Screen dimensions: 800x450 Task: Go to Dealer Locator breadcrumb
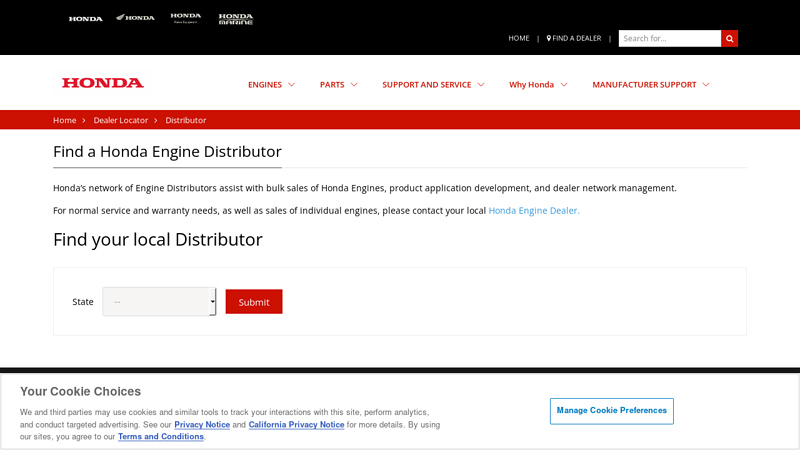tap(120, 120)
